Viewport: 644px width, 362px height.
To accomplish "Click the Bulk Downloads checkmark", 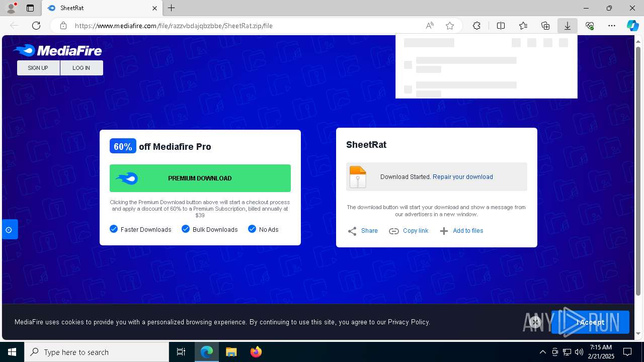I will click(186, 229).
